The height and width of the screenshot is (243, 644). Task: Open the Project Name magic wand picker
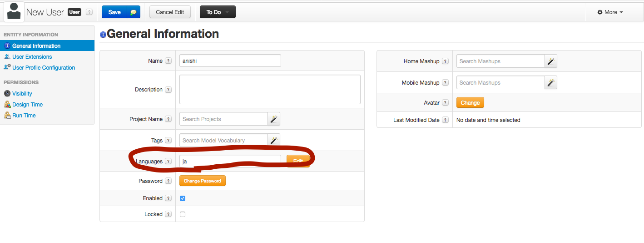point(274,119)
